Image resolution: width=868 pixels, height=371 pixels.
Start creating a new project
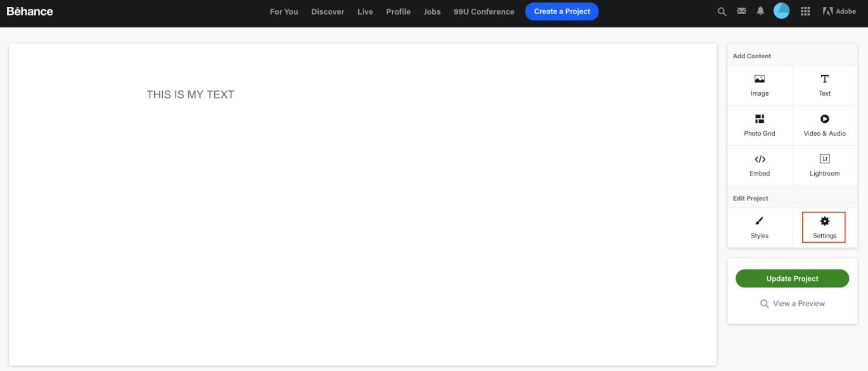tap(562, 11)
